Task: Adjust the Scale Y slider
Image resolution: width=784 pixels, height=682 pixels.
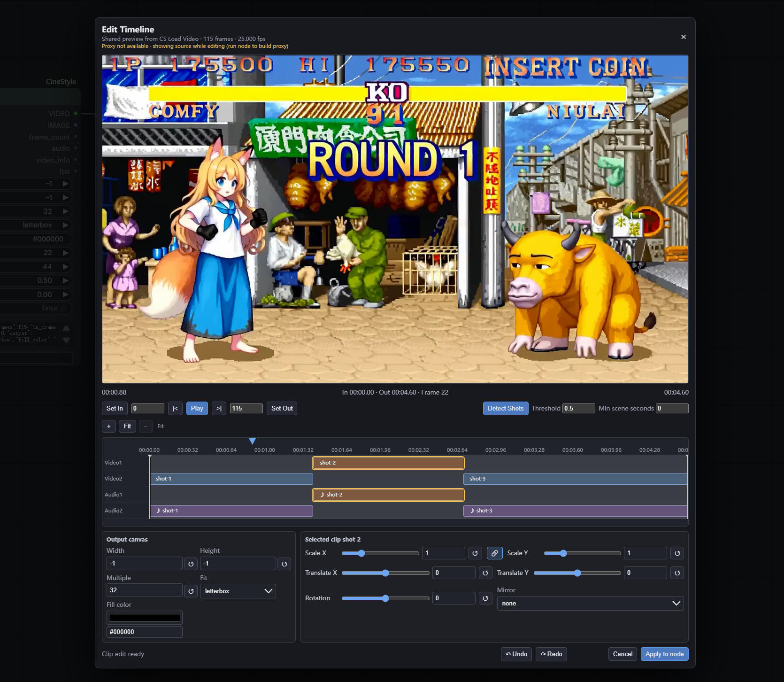Action: 582,553
